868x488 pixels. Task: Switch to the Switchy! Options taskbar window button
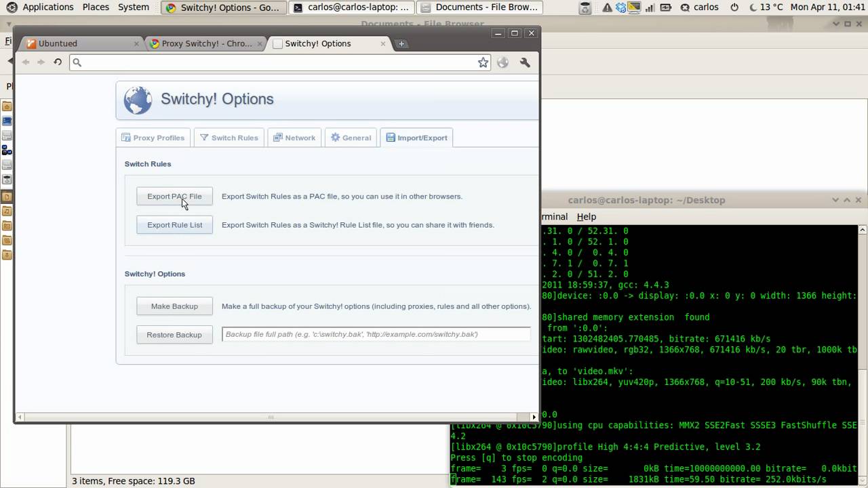pyautogui.click(x=223, y=7)
